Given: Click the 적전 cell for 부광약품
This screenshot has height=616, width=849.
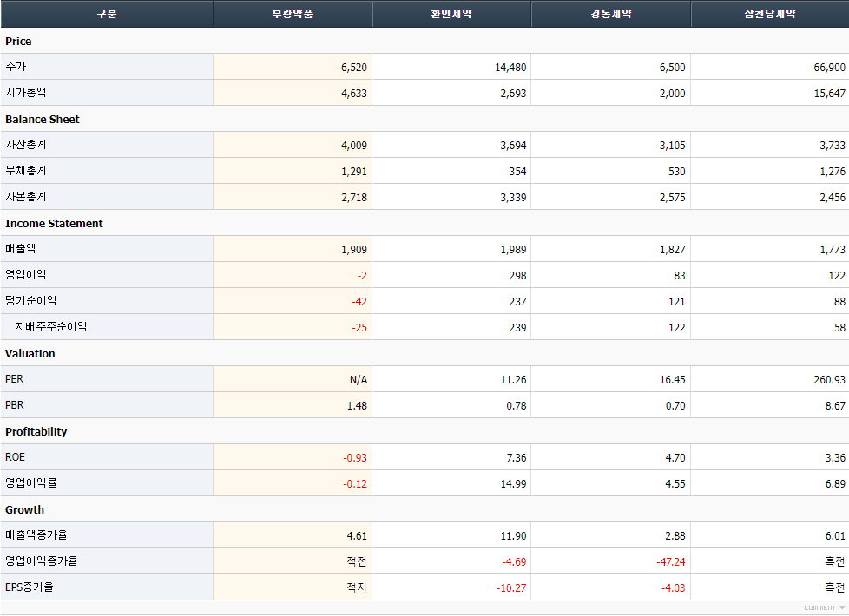Looking at the screenshot, I should coord(293,560).
